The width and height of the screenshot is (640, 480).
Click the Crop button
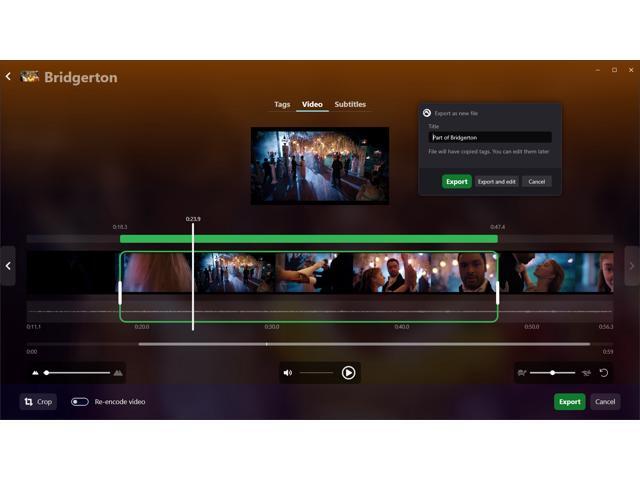point(38,402)
